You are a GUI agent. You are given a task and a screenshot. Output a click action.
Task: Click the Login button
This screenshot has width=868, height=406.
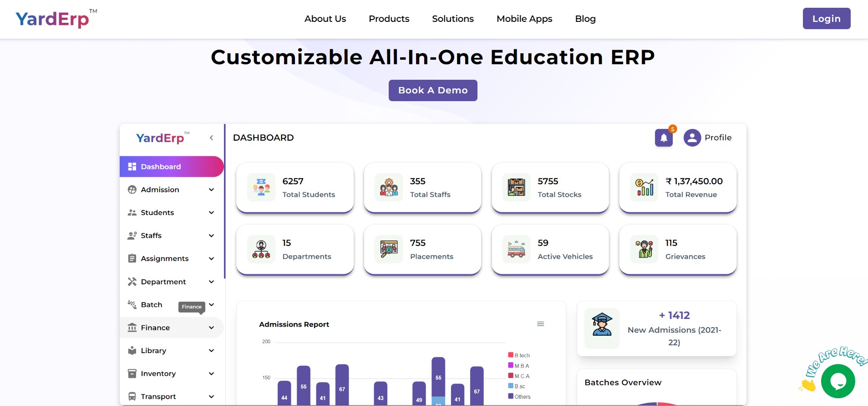pos(827,19)
